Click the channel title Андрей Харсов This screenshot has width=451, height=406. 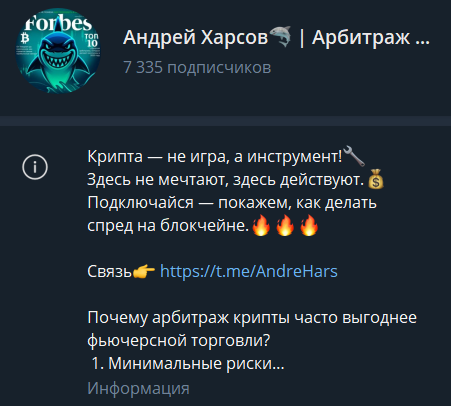[x=195, y=37]
